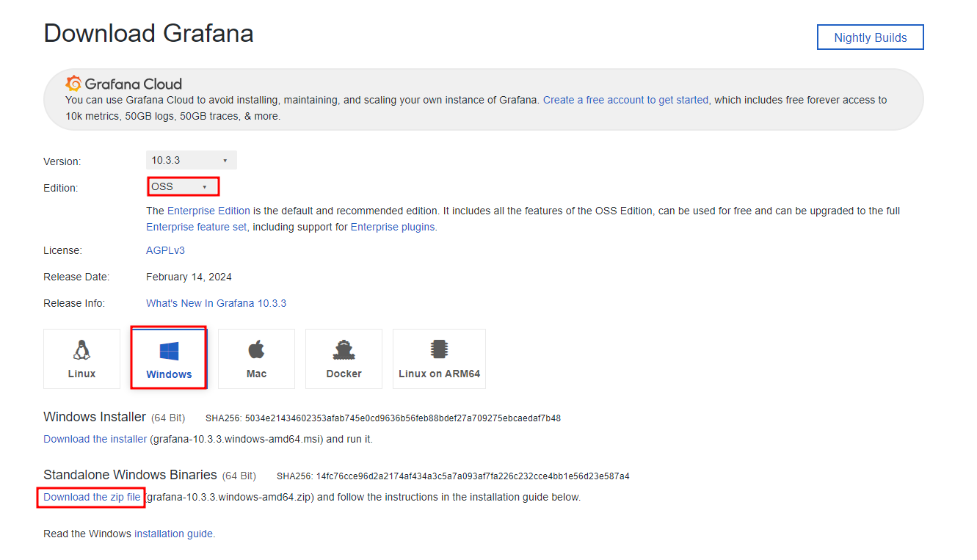Click the Download Grafana heading
977x560 pixels.
pos(148,34)
